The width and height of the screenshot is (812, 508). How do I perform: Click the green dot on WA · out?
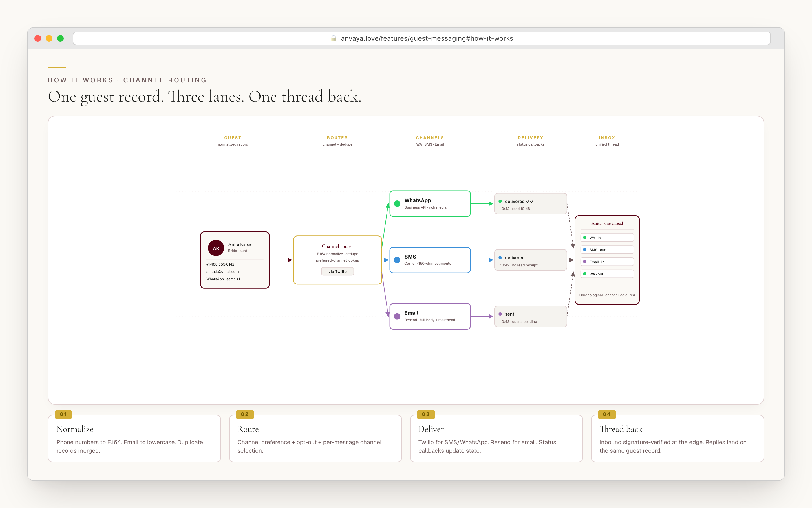point(584,274)
